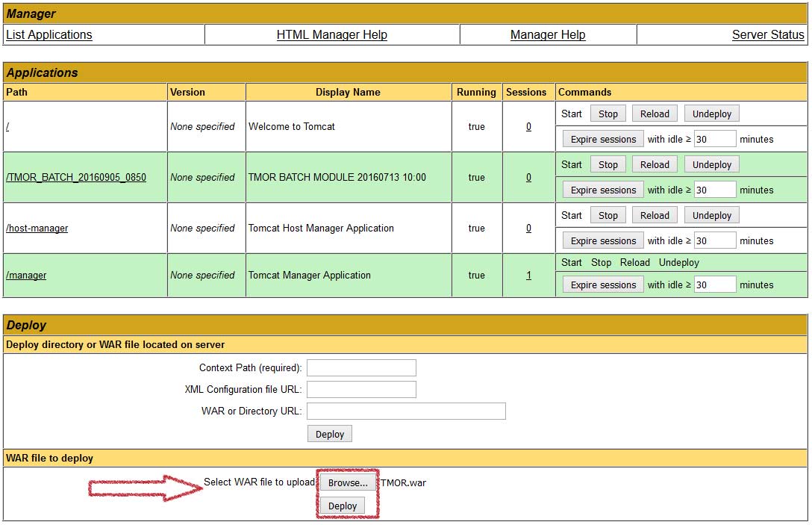Click "TMOR BATCH MODULE 20160713 10:00" display name
The height and width of the screenshot is (525, 812).
(337, 177)
